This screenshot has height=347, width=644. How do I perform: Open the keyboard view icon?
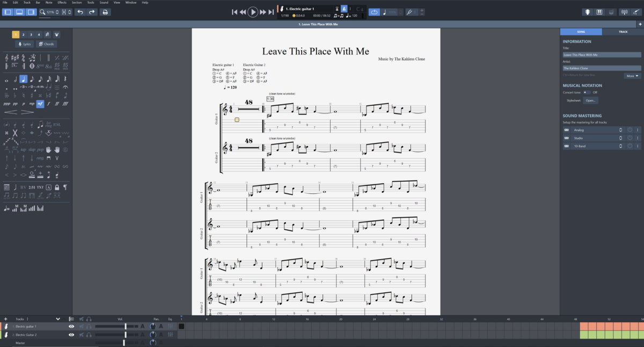pos(599,12)
